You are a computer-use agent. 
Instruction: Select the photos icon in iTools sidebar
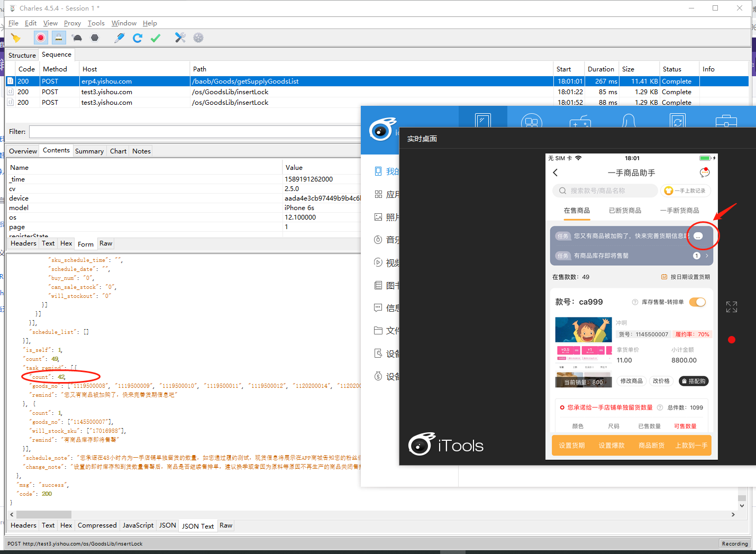click(378, 217)
